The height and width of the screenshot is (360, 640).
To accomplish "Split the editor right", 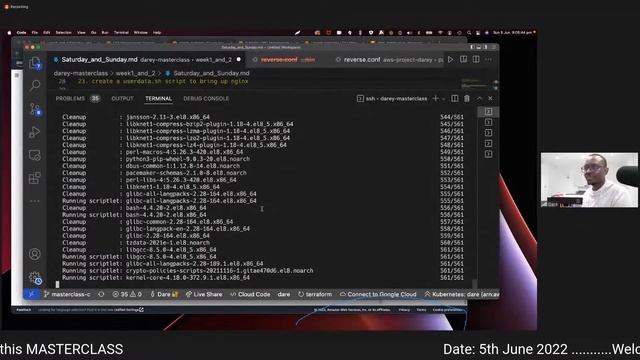I will coord(476,60).
